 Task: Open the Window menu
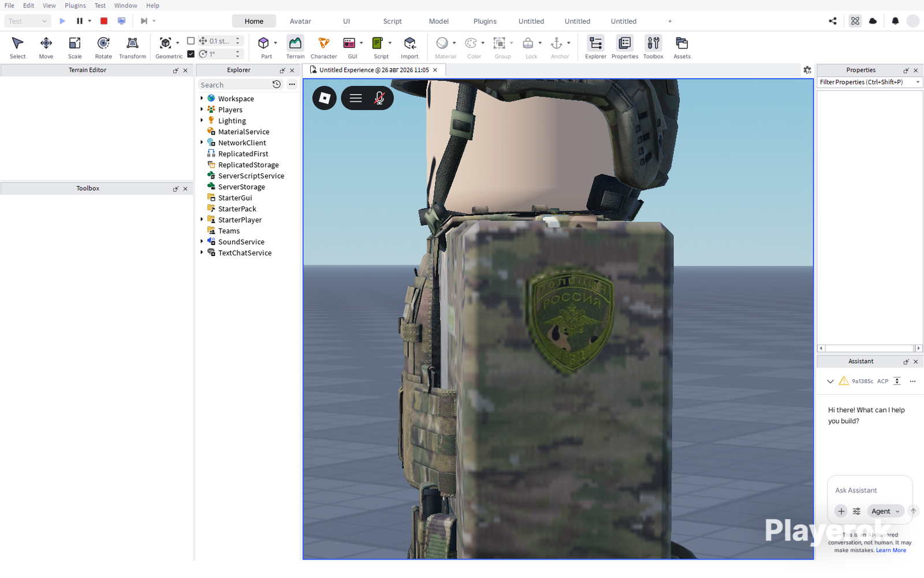coord(125,5)
